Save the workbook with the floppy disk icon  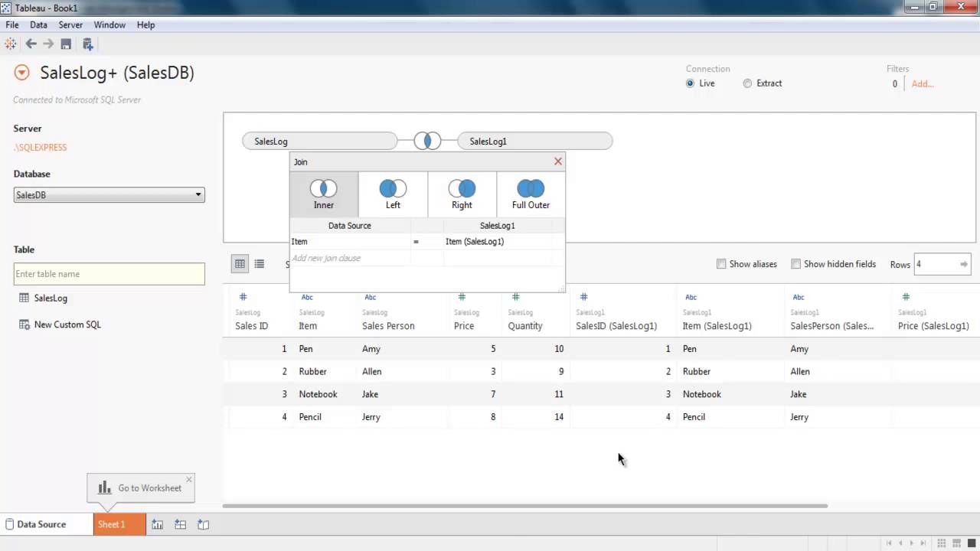[66, 44]
